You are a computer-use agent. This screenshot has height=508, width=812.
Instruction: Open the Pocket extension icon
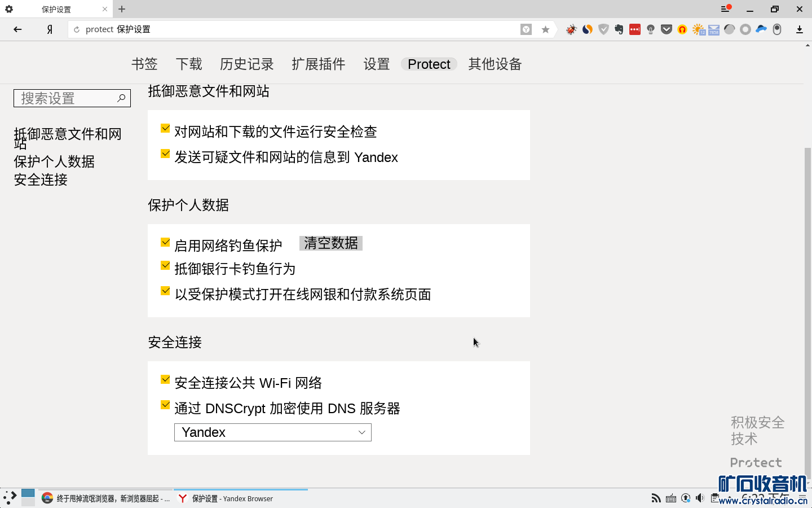click(x=667, y=29)
